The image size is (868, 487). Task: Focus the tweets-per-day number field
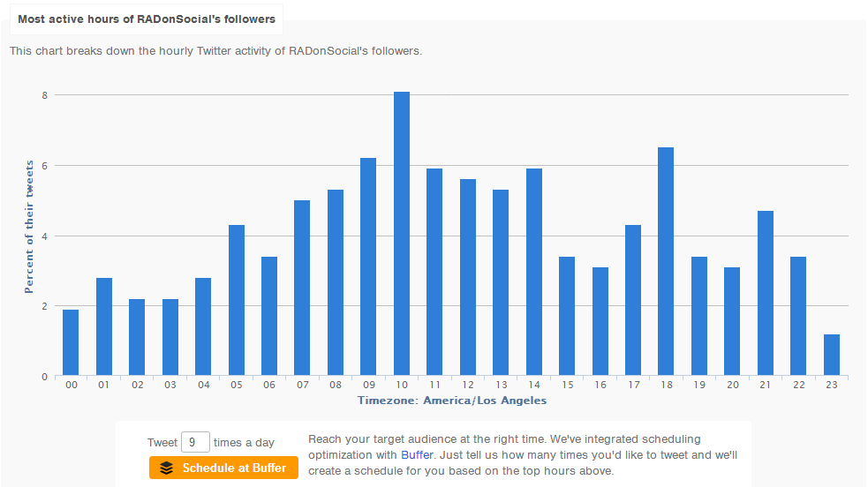(195, 442)
